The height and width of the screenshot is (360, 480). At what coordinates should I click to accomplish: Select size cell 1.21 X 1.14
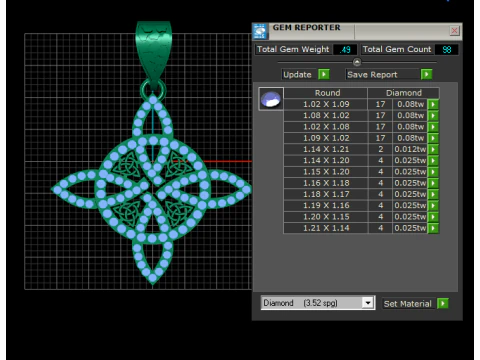pos(326,228)
